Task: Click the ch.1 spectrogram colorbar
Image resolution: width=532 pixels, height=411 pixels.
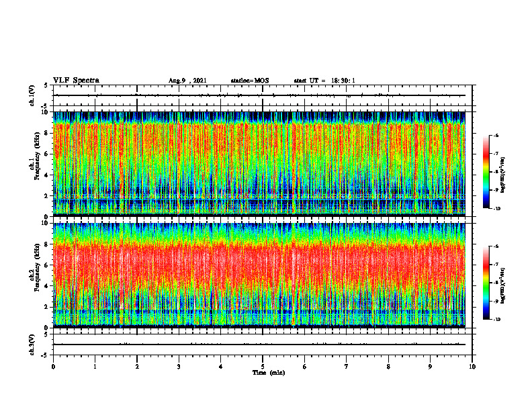Action: pyautogui.click(x=486, y=172)
